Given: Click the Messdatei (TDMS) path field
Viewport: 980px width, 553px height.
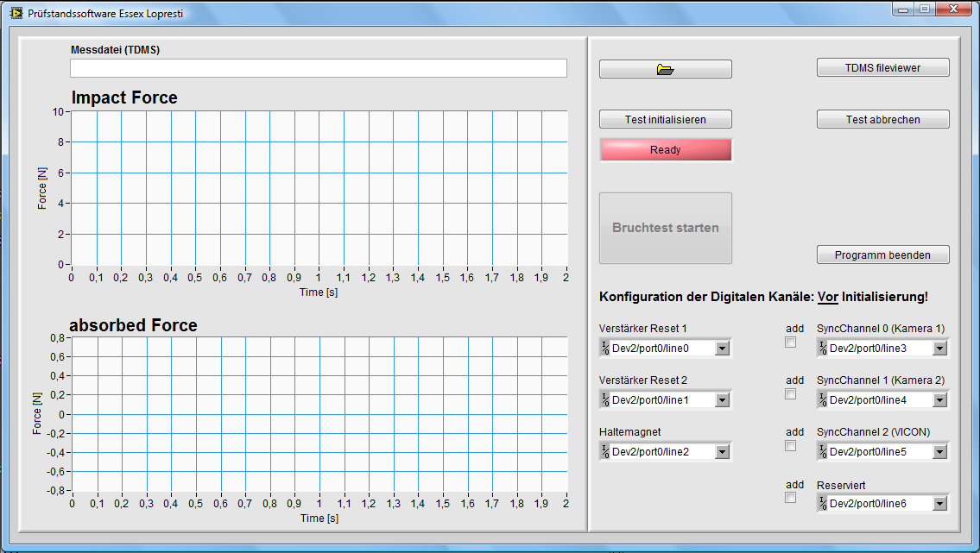Looking at the screenshot, I should click(x=319, y=68).
